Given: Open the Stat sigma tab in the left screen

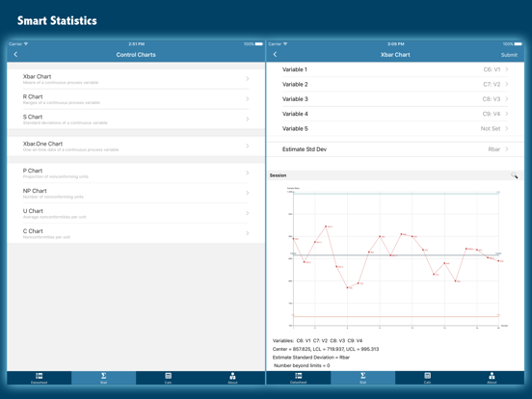Looking at the screenshot, I should coord(103,378).
